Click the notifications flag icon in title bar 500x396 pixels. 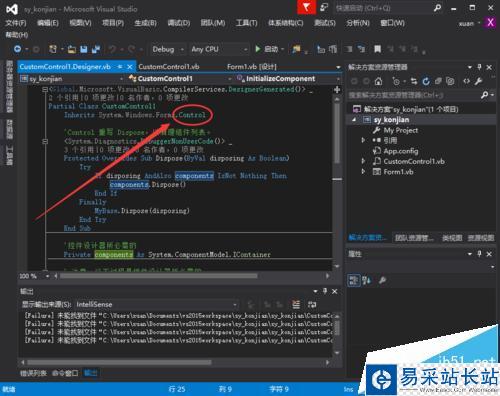click(x=306, y=7)
